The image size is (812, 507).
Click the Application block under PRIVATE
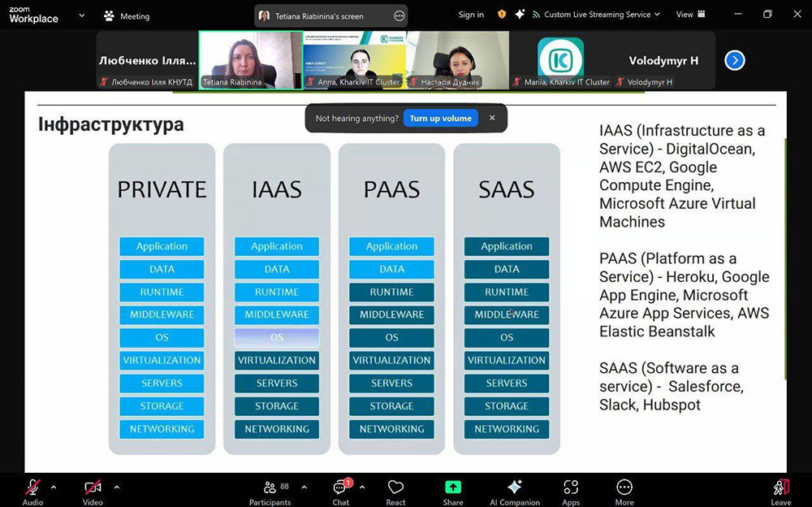click(162, 246)
